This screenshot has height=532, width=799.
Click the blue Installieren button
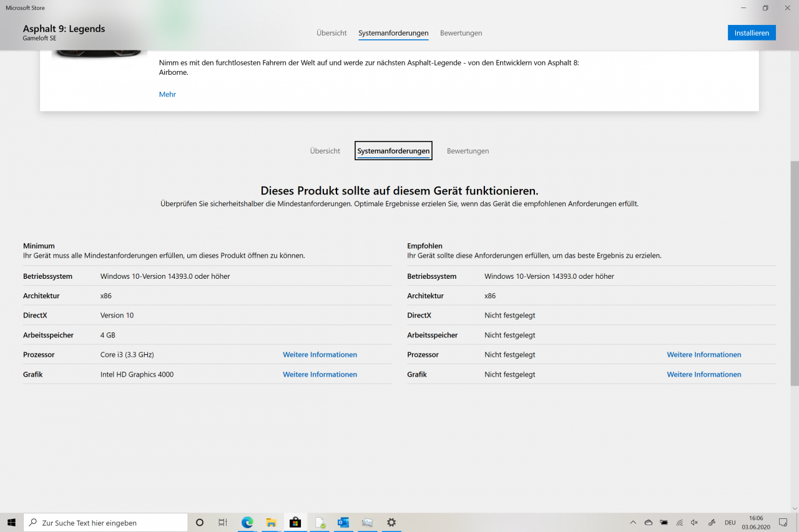[x=752, y=33]
